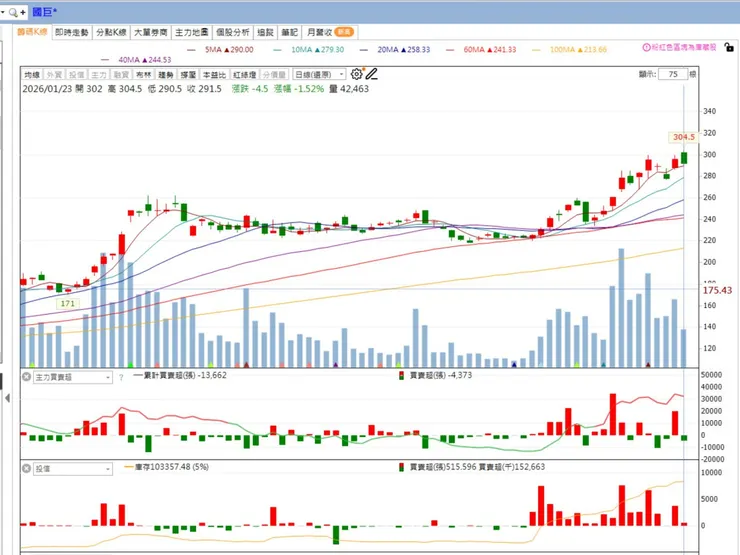The image size is (740, 555).
Task: Switch to the 大量券商 tab
Action: point(151,32)
